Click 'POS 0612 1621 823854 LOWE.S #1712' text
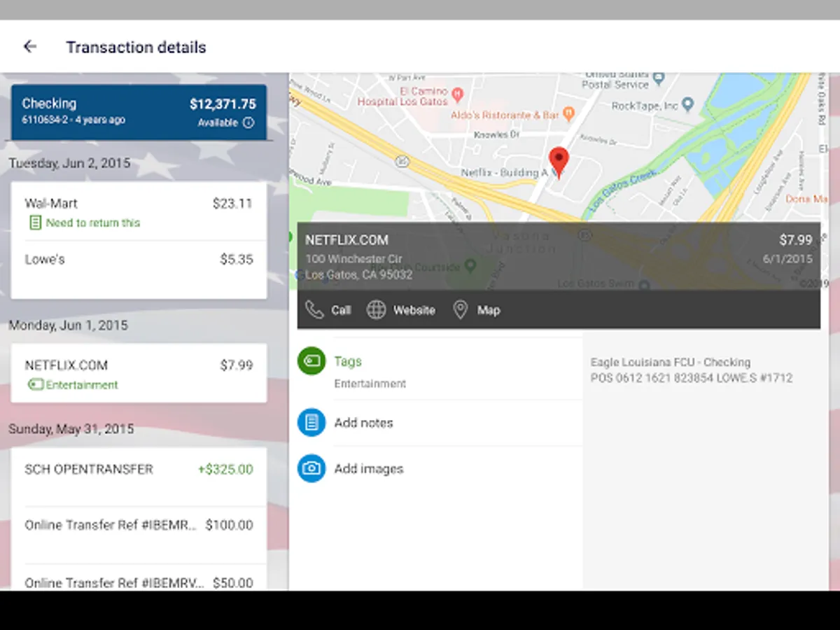Image resolution: width=840 pixels, height=630 pixels. 692,378
